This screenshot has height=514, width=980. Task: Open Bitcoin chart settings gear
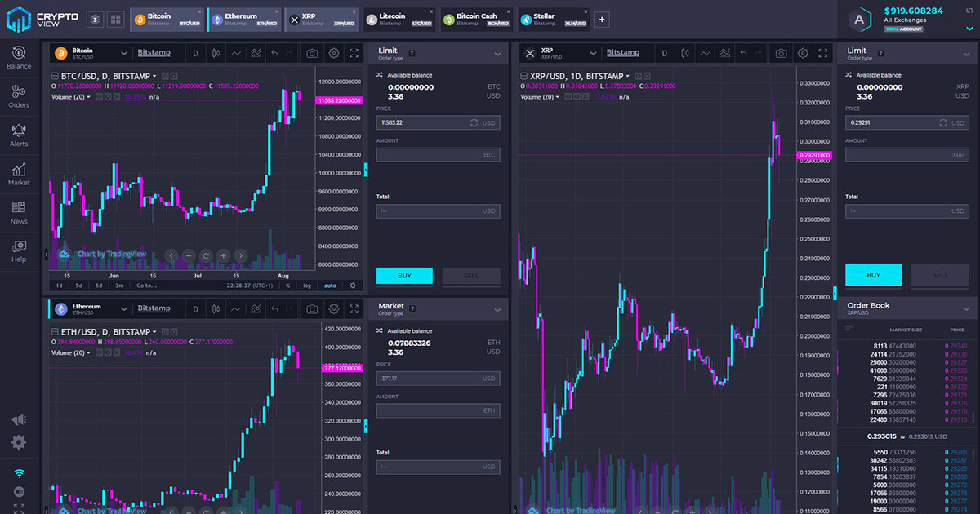pos(334,54)
